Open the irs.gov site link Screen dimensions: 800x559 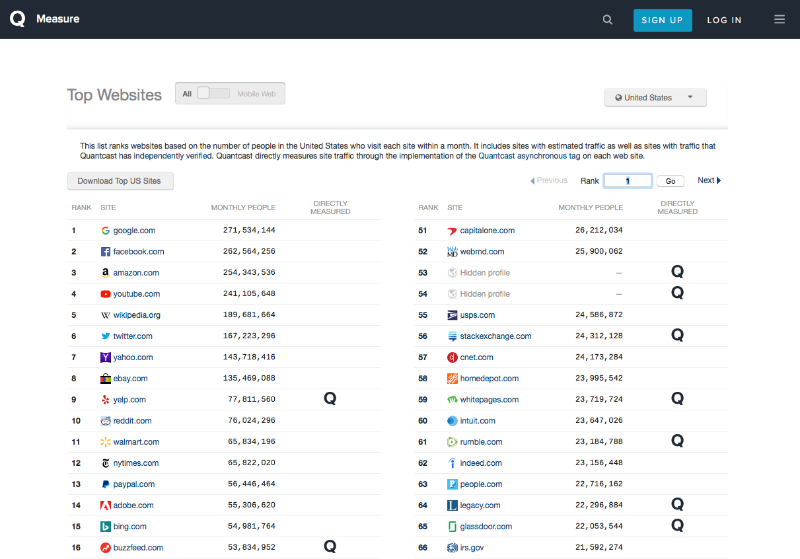tap(472, 548)
